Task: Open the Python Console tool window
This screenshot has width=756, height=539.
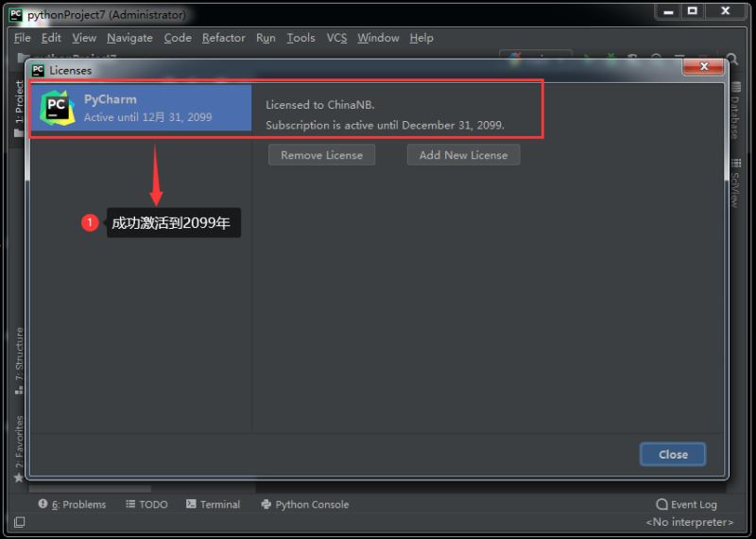Action: tap(304, 504)
